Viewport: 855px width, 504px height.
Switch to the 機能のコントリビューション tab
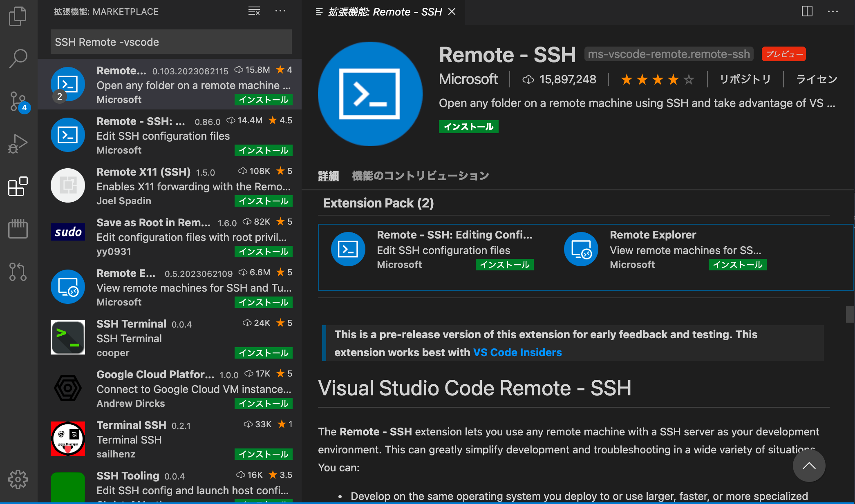pyautogui.click(x=421, y=176)
